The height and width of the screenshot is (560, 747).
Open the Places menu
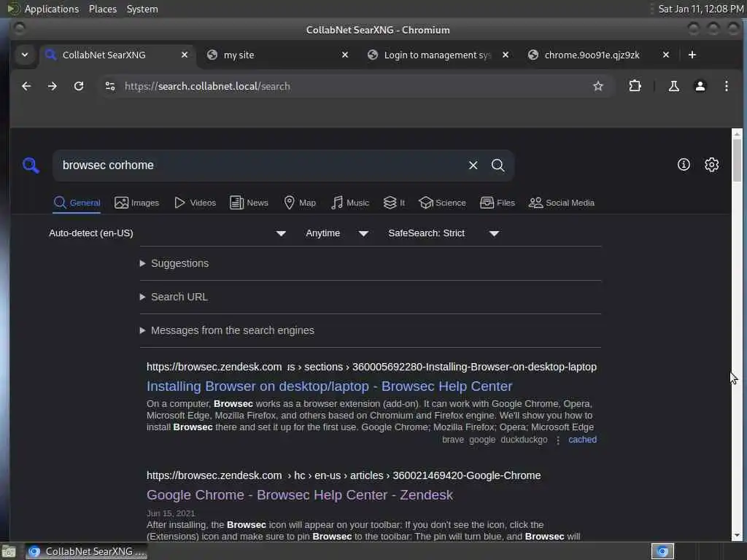[x=102, y=9]
